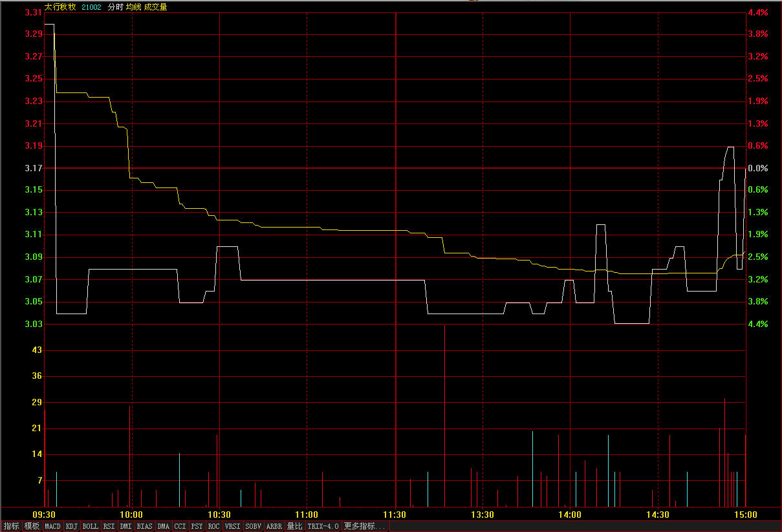782x532 pixels.
Task: Open 更多指标 more indicators
Action: [x=365, y=526]
